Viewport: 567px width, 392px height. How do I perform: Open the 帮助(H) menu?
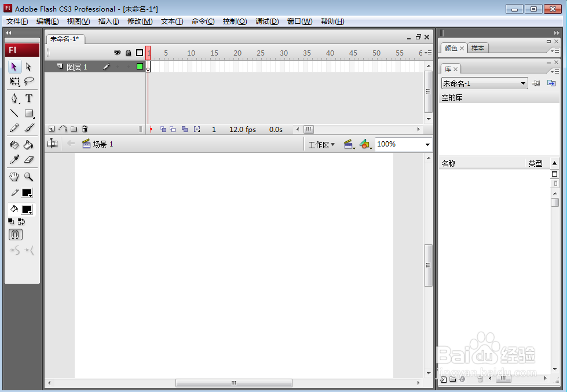point(332,21)
